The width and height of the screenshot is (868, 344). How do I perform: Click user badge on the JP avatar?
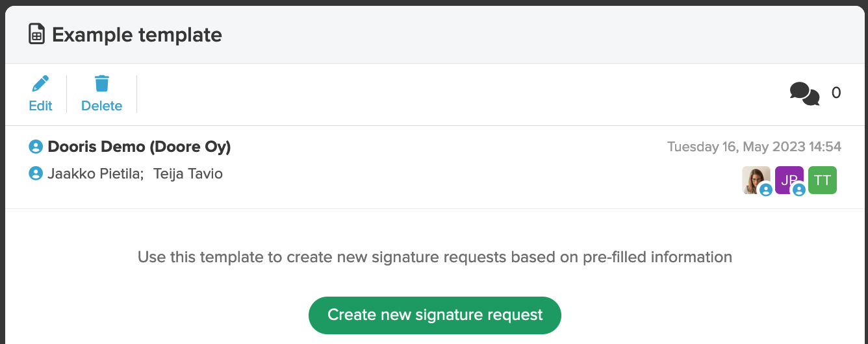[x=799, y=190]
